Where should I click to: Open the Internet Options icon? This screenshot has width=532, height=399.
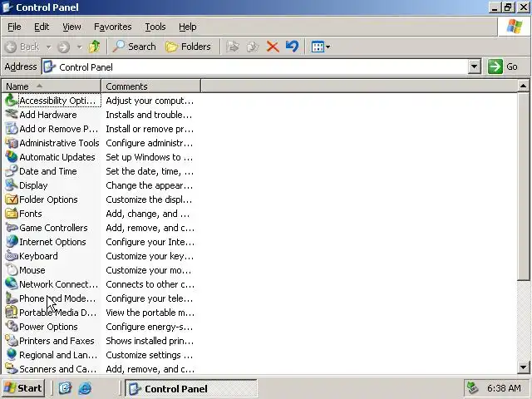12,242
